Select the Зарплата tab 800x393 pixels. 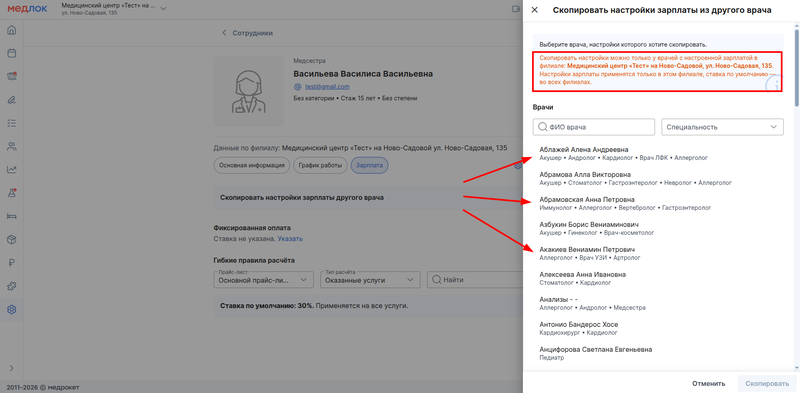[370, 165]
